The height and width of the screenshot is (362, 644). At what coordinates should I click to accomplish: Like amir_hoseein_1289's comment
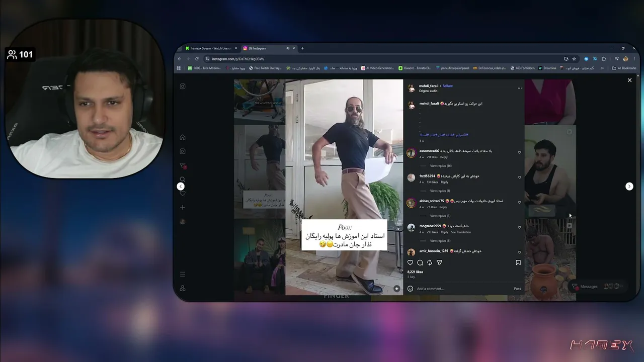pos(520,252)
